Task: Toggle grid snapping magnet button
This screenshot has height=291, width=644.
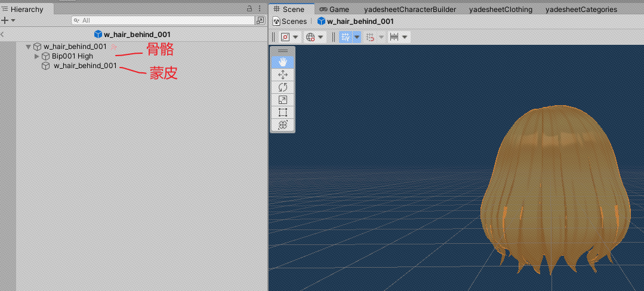Action: [x=370, y=38]
